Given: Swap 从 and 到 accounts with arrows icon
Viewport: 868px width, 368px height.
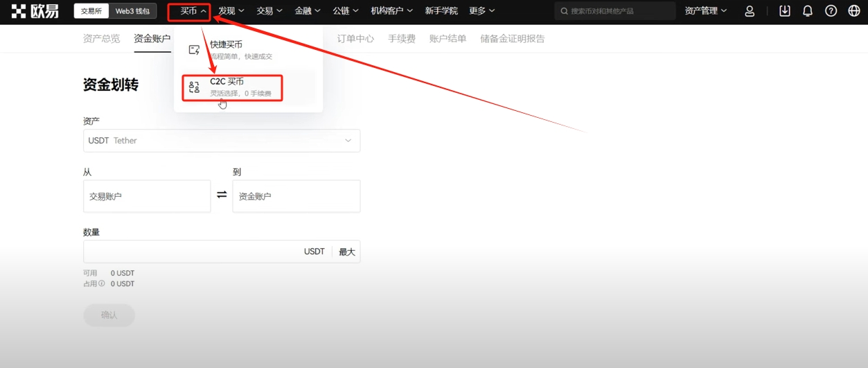Looking at the screenshot, I should point(222,195).
